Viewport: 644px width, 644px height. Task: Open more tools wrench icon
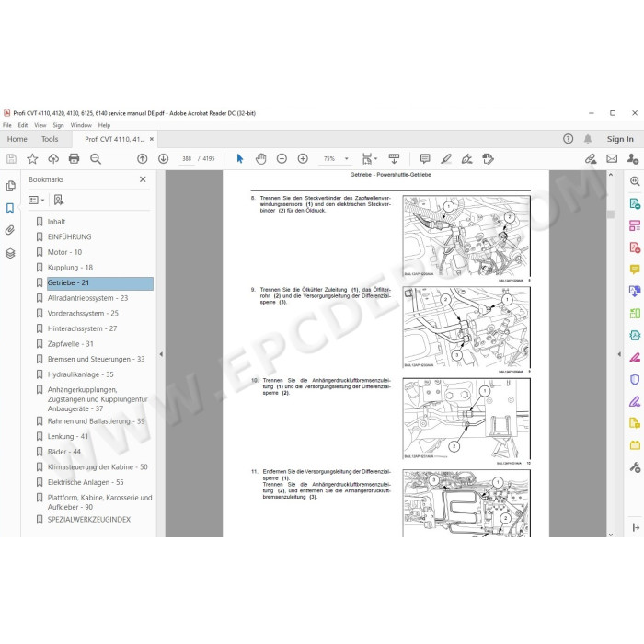pyautogui.click(x=635, y=467)
